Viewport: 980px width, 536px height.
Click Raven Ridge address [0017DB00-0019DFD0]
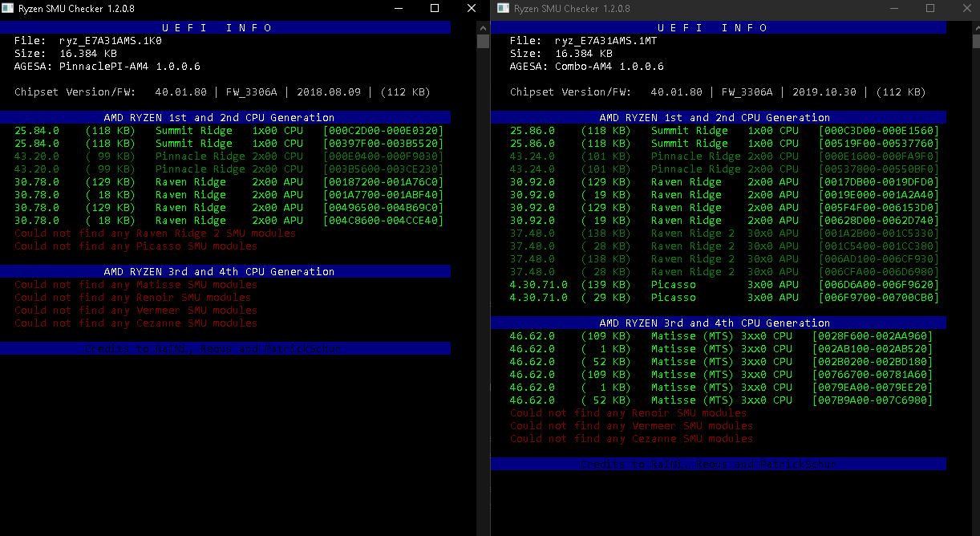[x=878, y=181]
